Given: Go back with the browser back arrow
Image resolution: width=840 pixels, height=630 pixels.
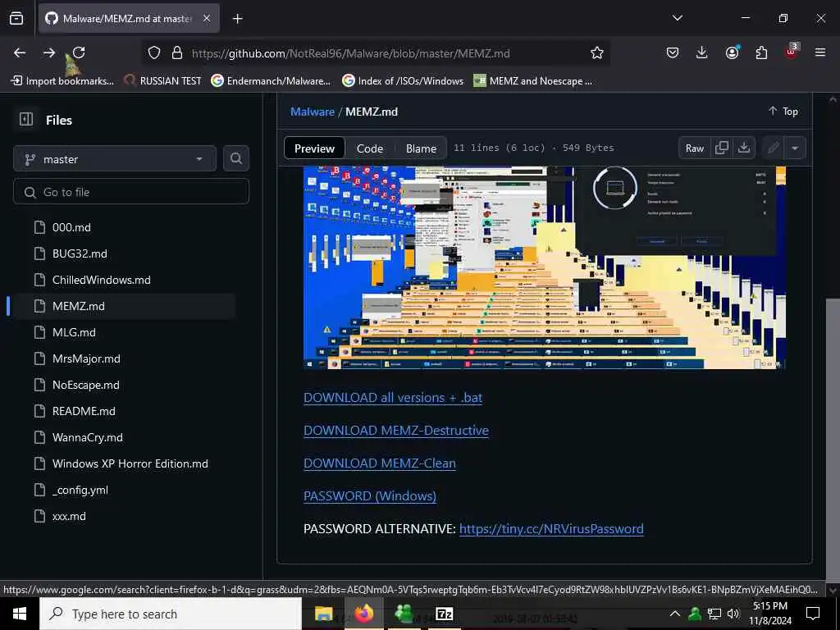Looking at the screenshot, I should coord(20,52).
